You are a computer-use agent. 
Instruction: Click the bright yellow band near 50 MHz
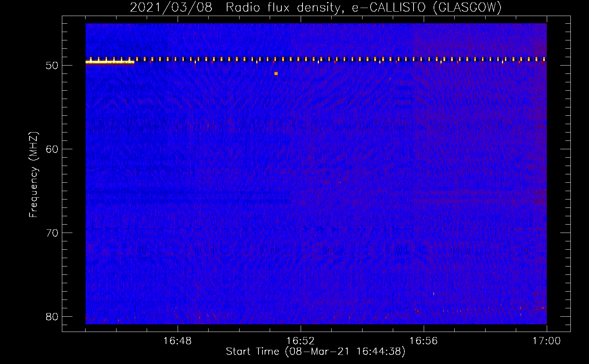(110, 62)
